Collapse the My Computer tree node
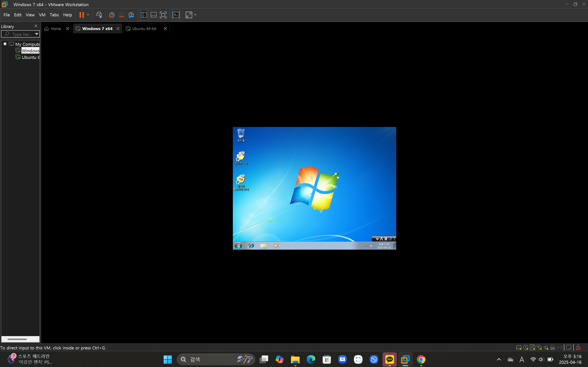This screenshot has height=367, width=588. [5, 44]
